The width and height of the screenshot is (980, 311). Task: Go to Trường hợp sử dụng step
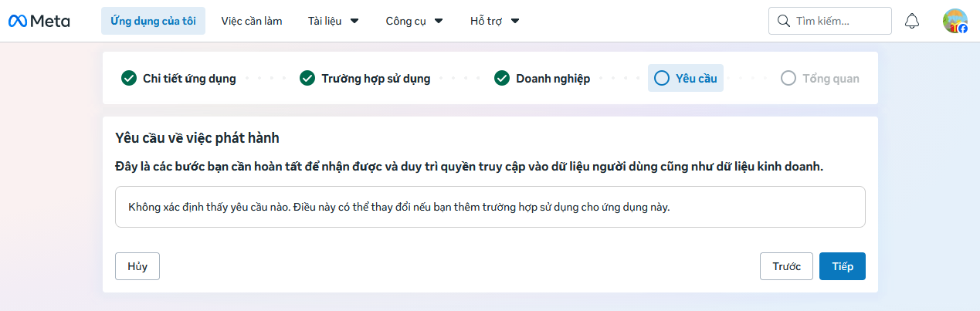pos(376,78)
